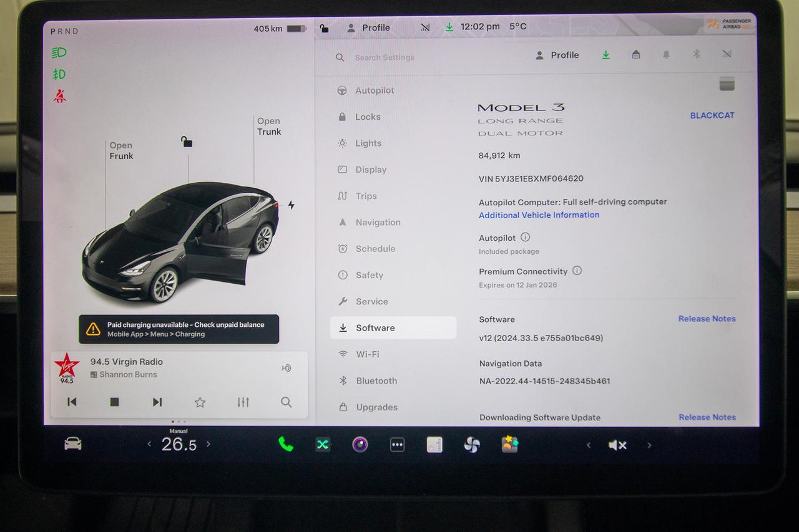Image resolution: width=799 pixels, height=532 pixels.
Task: Tap the settings header software download icon
Action: tap(605, 55)
